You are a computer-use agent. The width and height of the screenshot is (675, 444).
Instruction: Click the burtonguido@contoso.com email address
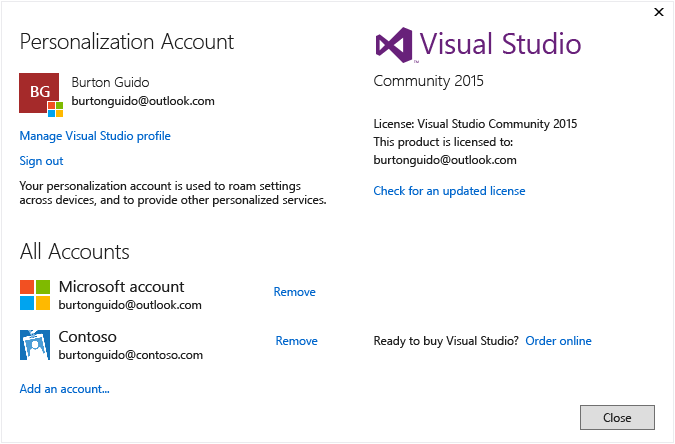131,355
